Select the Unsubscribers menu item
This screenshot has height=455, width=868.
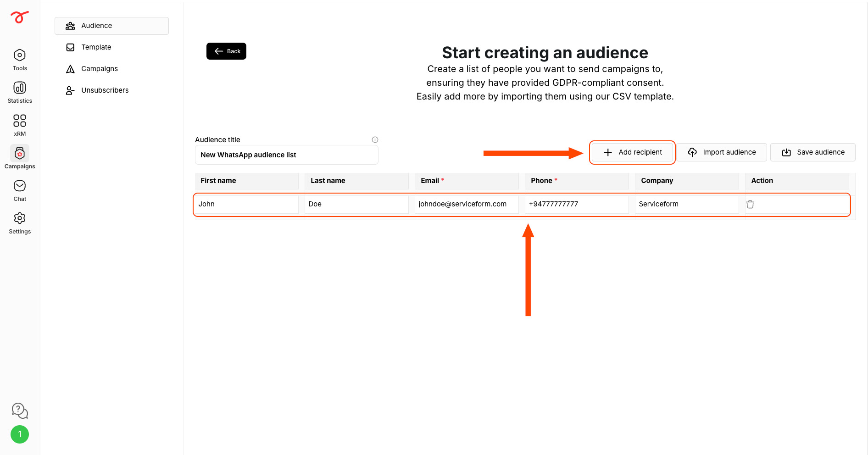[111, 90]
